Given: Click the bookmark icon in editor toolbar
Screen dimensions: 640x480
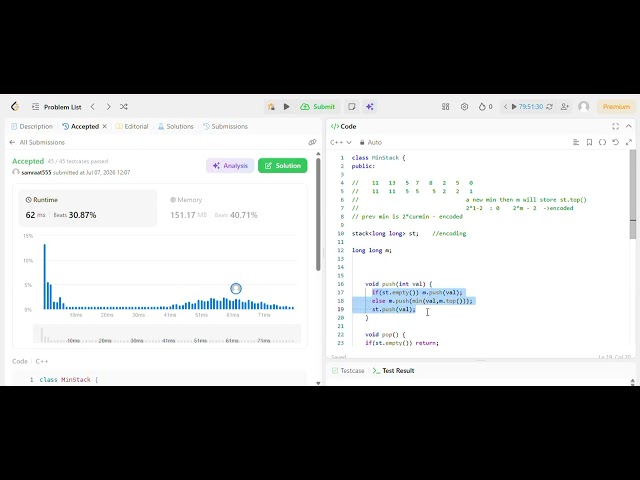Looking at the screenshot, I should [589, 142].
